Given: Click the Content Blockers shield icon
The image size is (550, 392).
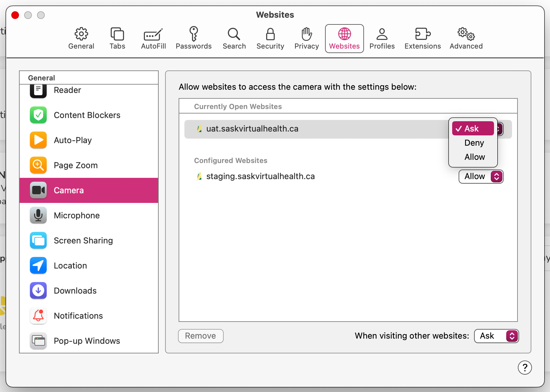Looking at the screenshot, I should [x=38, y=115].
